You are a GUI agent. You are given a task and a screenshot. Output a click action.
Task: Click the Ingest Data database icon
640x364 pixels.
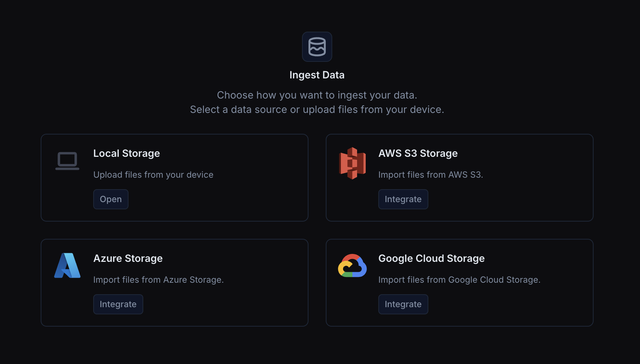317,46
